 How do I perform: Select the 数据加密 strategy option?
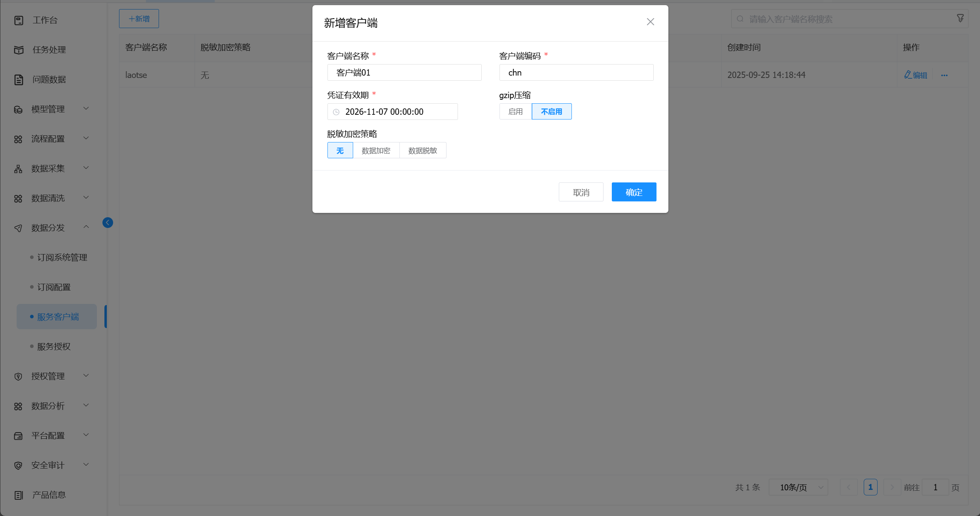376,151
